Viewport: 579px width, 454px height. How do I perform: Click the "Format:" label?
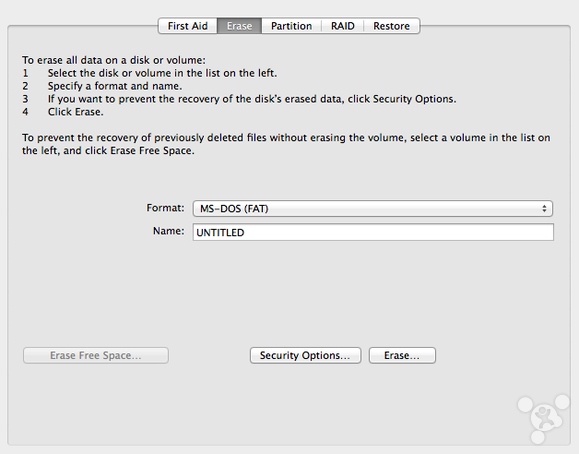(x=165, y=208)
